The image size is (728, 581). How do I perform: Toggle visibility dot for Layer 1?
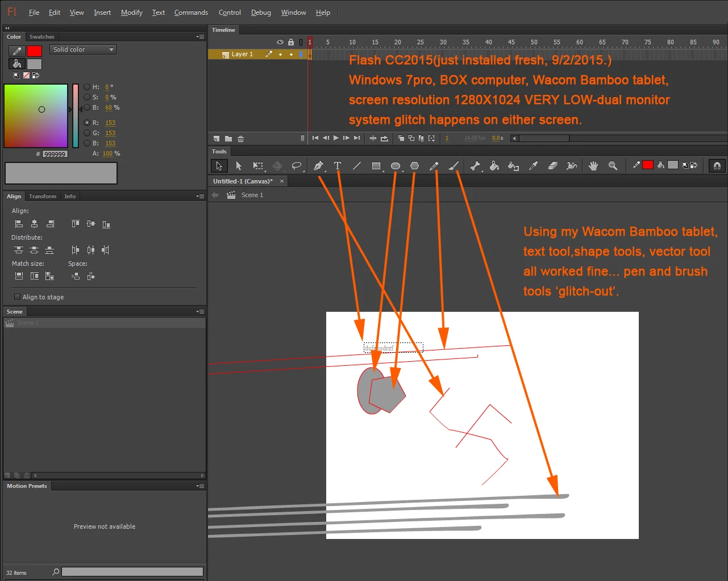pyautogui.click(x=280, y=55)
